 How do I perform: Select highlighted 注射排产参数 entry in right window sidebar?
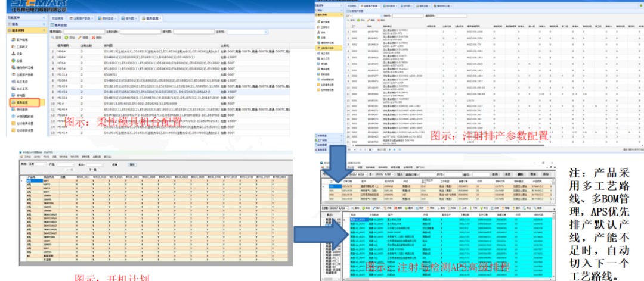tap(329, 48)
